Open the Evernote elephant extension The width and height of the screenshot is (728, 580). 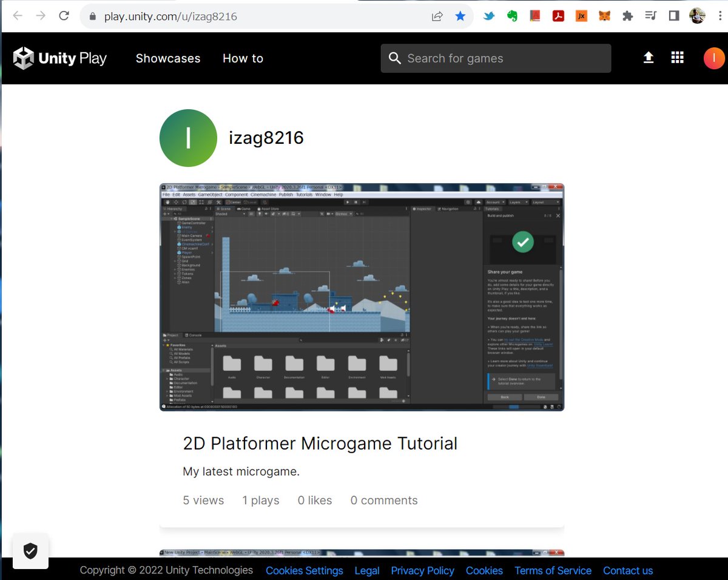point(512,16)
